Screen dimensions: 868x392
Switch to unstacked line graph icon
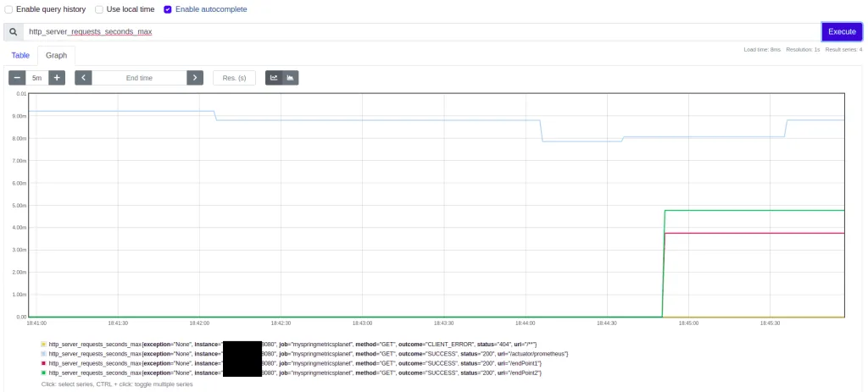[x=274, y=78]
